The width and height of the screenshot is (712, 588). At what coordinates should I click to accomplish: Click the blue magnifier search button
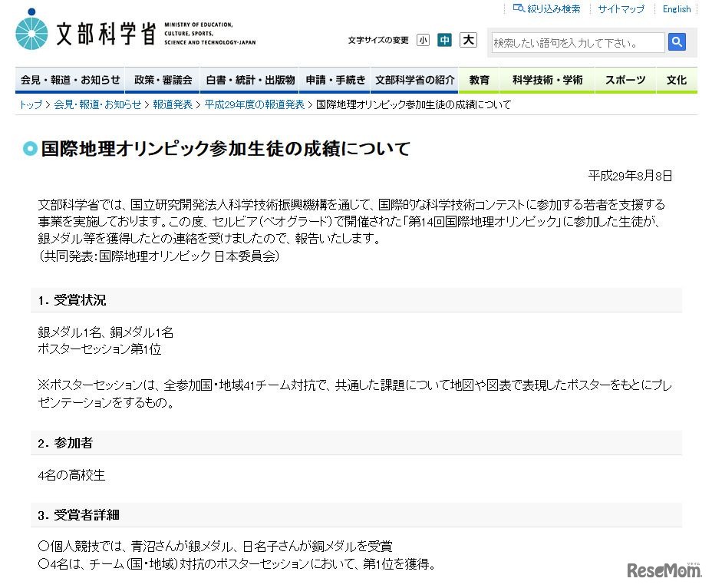(676, 42)
